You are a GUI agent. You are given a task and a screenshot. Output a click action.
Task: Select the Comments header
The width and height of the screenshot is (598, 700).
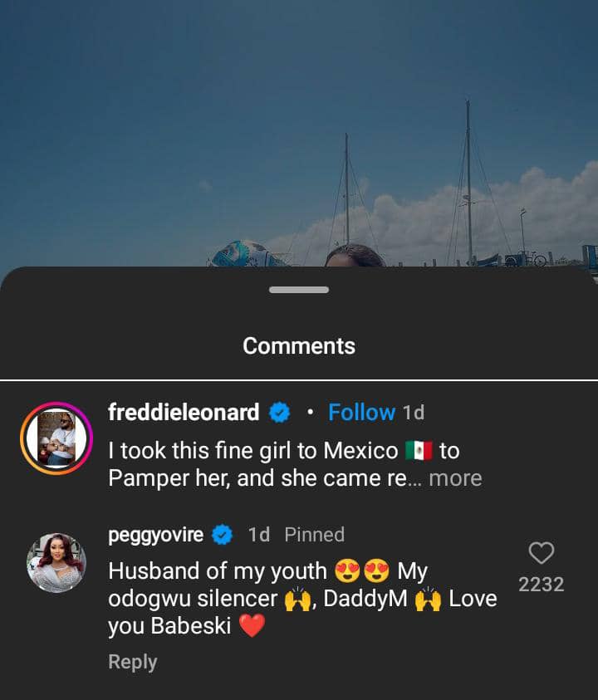click(298, 346)
